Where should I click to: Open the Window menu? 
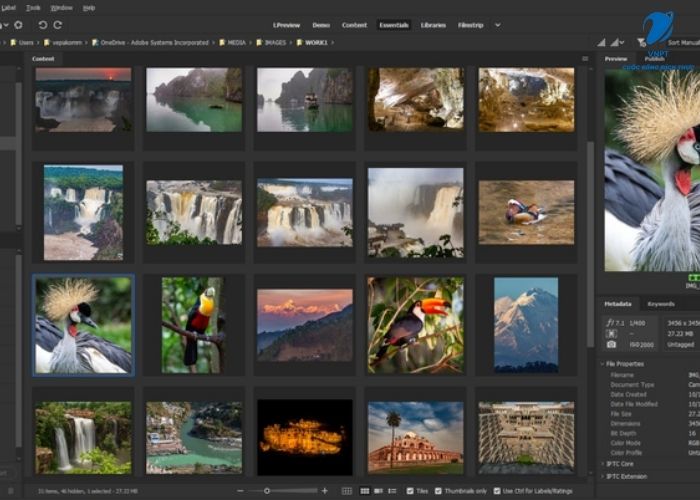point(62,8)
